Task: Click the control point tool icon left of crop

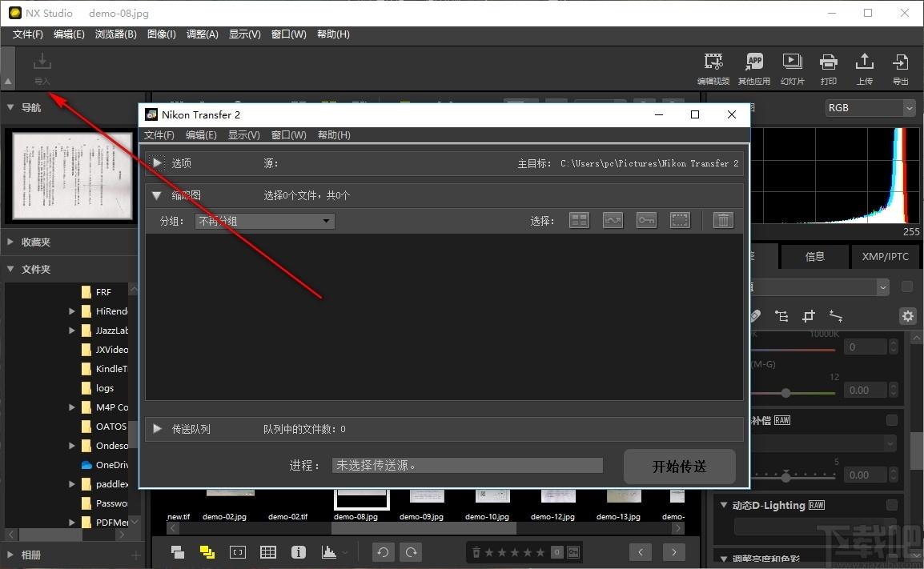Action: click(781, 316)
